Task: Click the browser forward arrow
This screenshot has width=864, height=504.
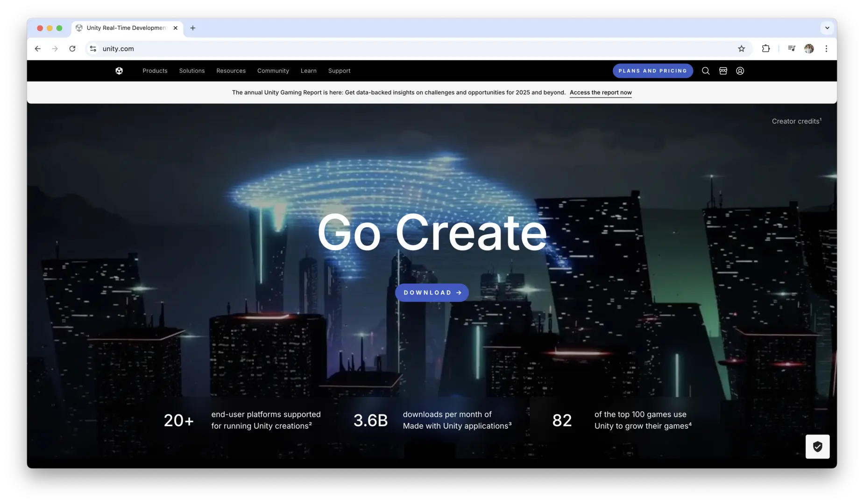Action: pos(55,49)
